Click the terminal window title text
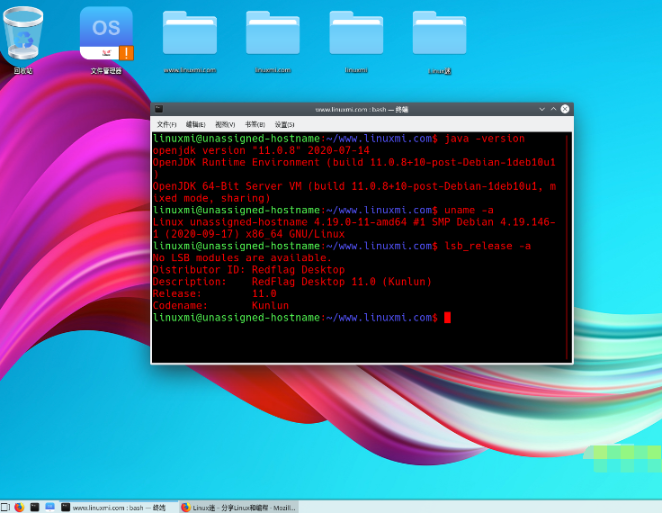This screenshot has height=513, width=663. [362, 110]
